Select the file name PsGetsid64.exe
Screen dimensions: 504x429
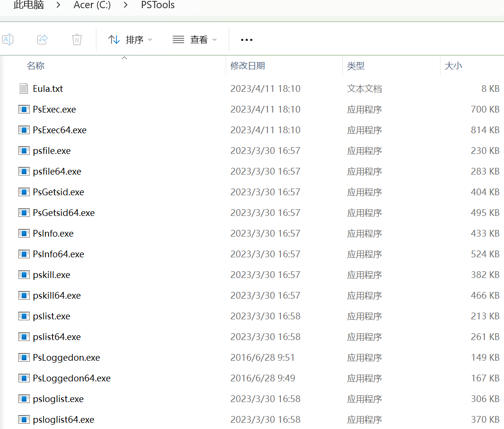coord(63,213)
